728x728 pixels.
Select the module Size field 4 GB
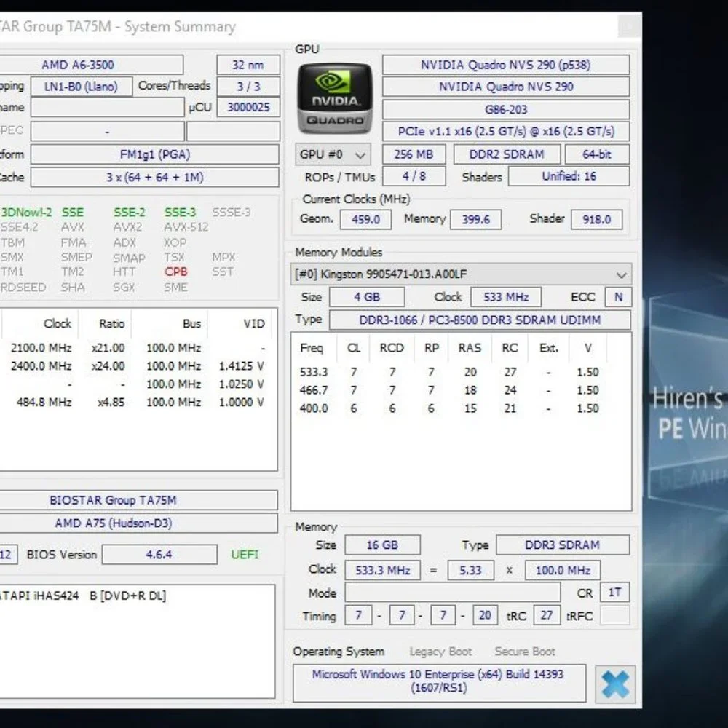click(x=367, y=297)
